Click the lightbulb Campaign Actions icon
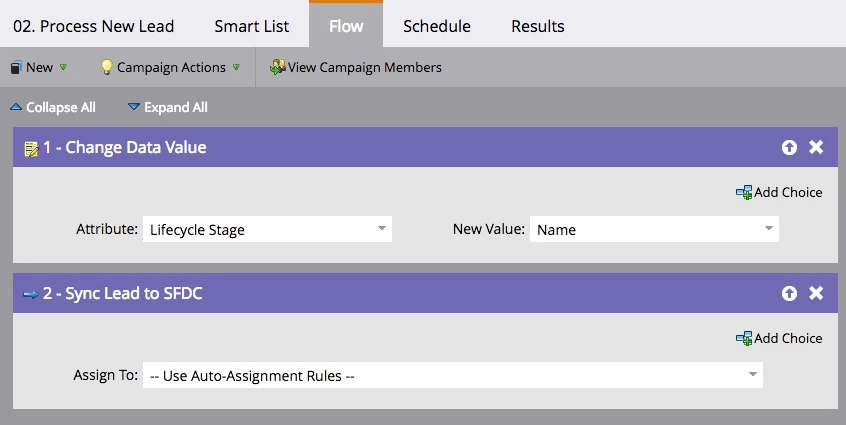The width and height of the screenshot is (846, 425). click(106, 67)
